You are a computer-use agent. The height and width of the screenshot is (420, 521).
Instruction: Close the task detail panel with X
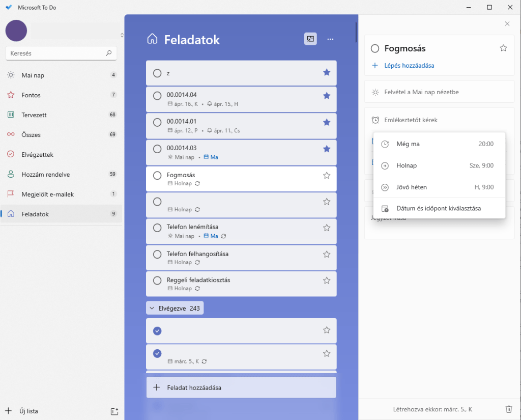pyautogui.click(x=507, y=24)
